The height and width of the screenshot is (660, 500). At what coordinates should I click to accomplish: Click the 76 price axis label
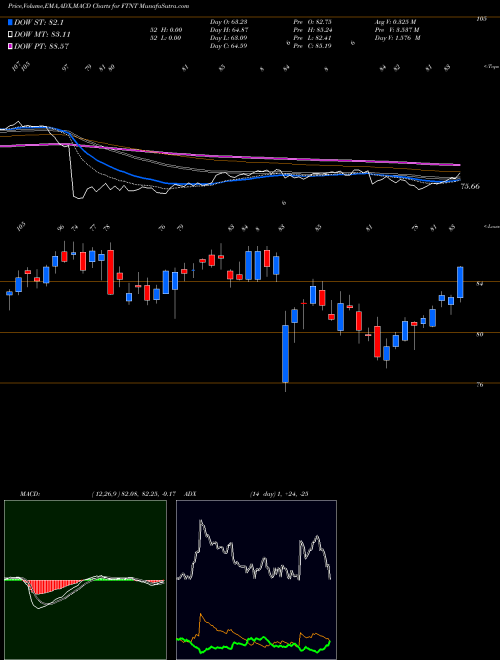pyautogui.click(x=479, y=384)
